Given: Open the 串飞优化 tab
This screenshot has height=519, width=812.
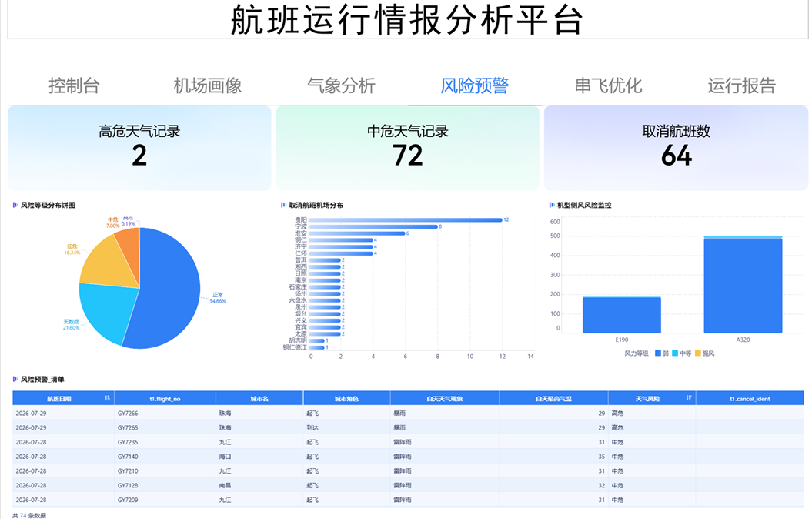Looking at the screenshot, I should point(609,85).
